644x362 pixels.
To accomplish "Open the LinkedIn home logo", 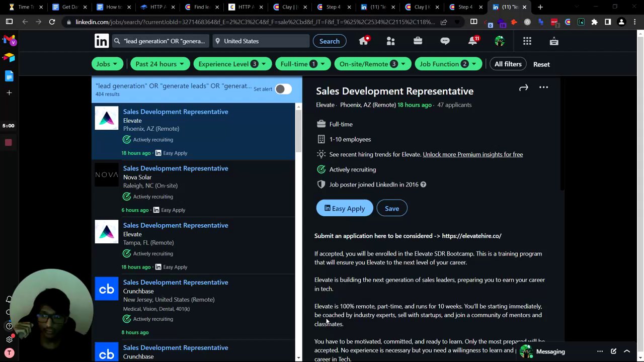I will click(101, 41).
